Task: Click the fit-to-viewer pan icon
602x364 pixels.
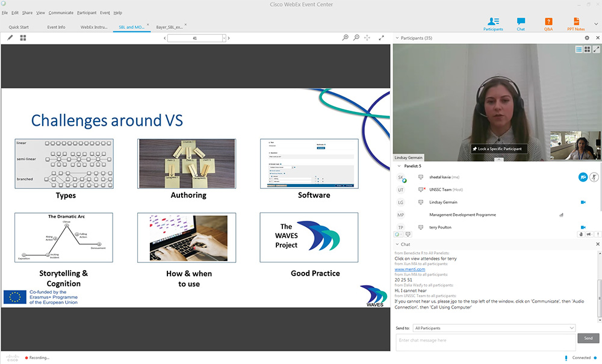Action: click(367, 37)
